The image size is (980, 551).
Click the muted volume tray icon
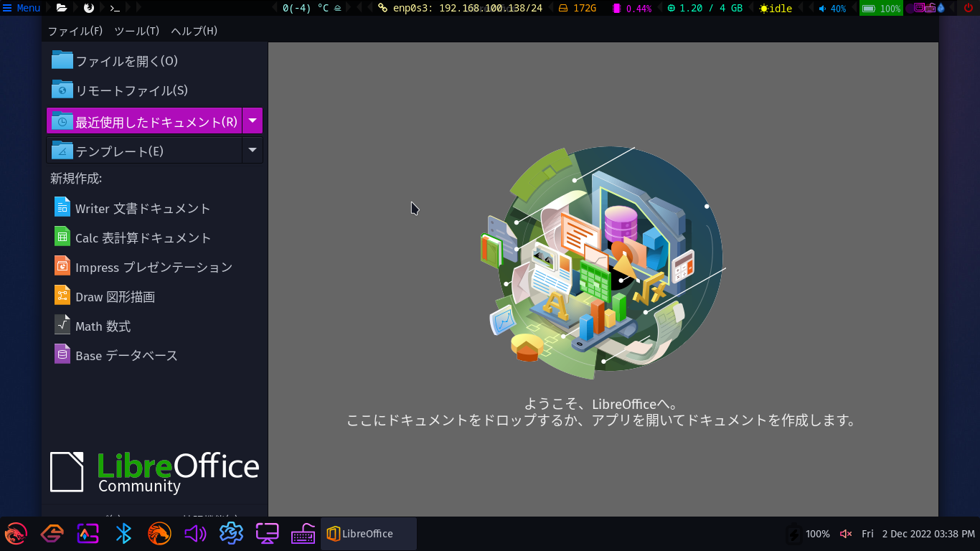pos(846,534)
